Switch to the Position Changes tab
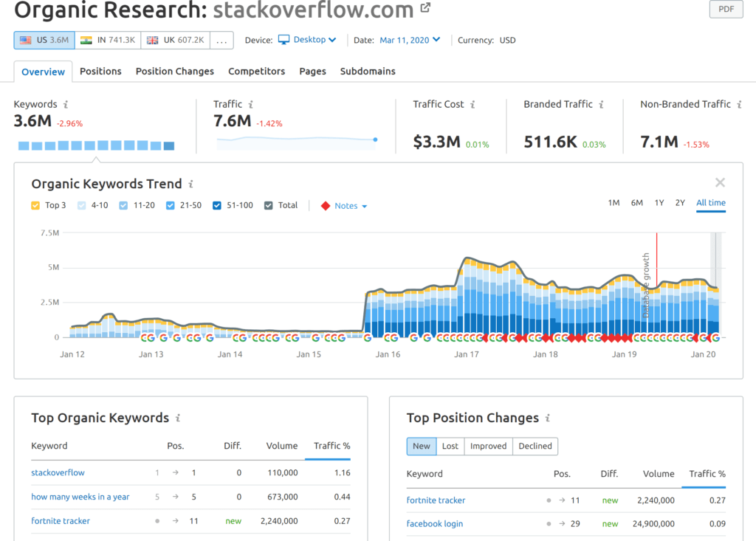 pyautogui.click(x=174, y=72)
